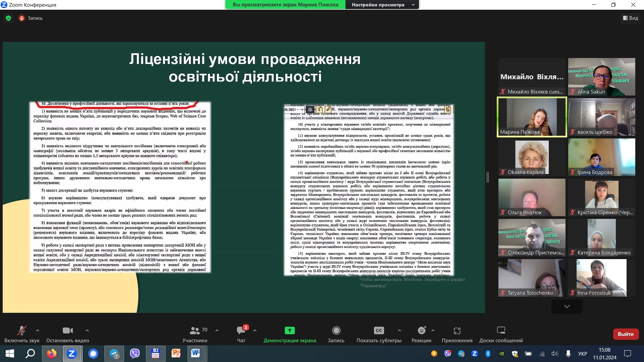Open Telegram from the taskbar
This screenshot has height=362, width=644.
click(114, 354)
